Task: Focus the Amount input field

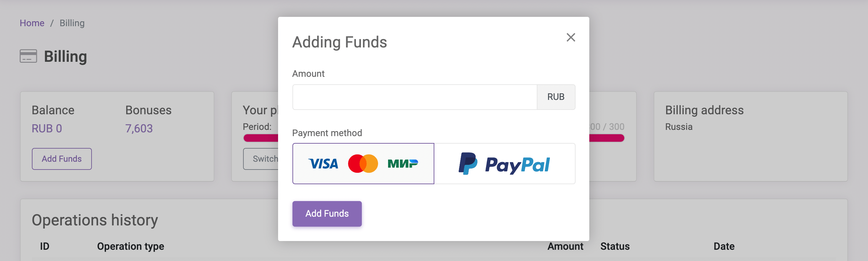Action: coord(414,97)
